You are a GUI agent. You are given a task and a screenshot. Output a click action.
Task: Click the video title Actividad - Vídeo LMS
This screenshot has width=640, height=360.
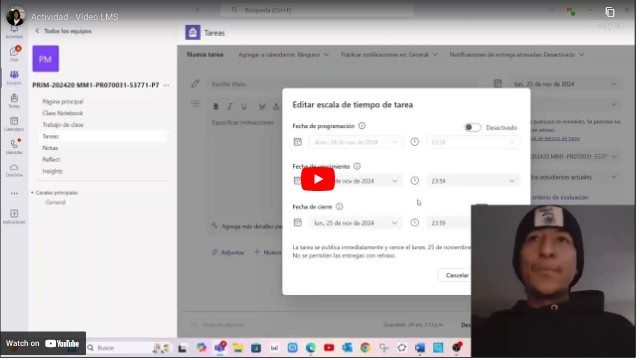(x=75, y=17)
